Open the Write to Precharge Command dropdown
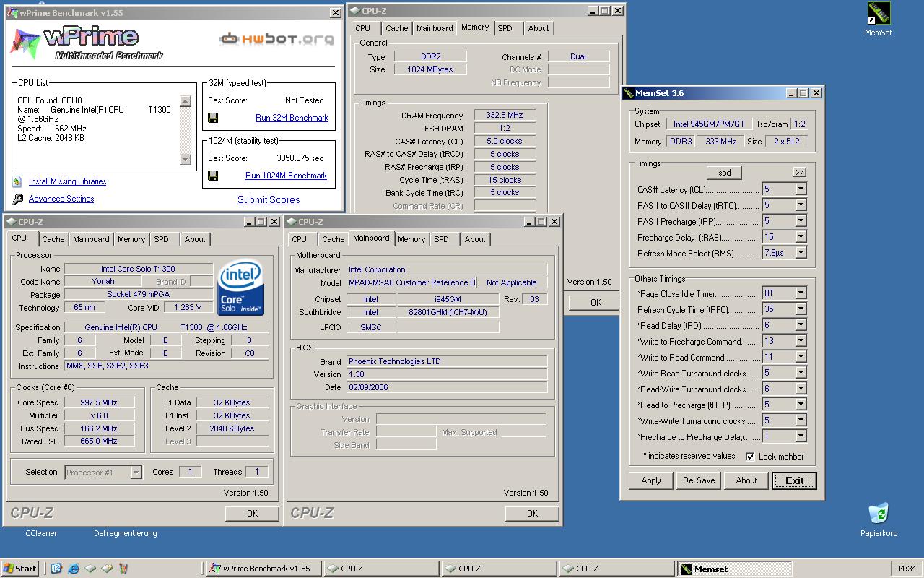Viewport: 924px width, 578px height. pos(800,341)
